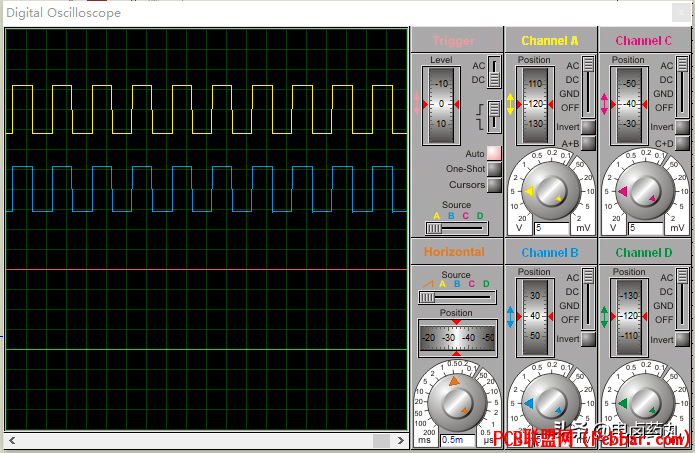
Task: Click the green pointer on Channel D knob
Action: (623, 403)
